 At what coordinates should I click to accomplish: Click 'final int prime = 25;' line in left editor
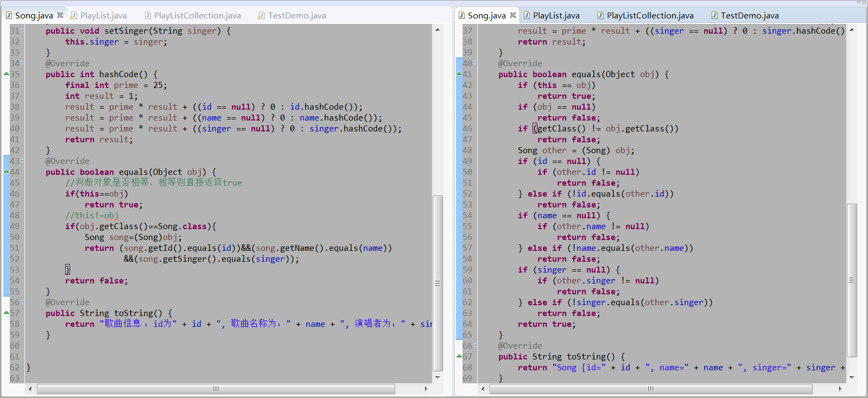pyautogui.click(x=116, y=85)
